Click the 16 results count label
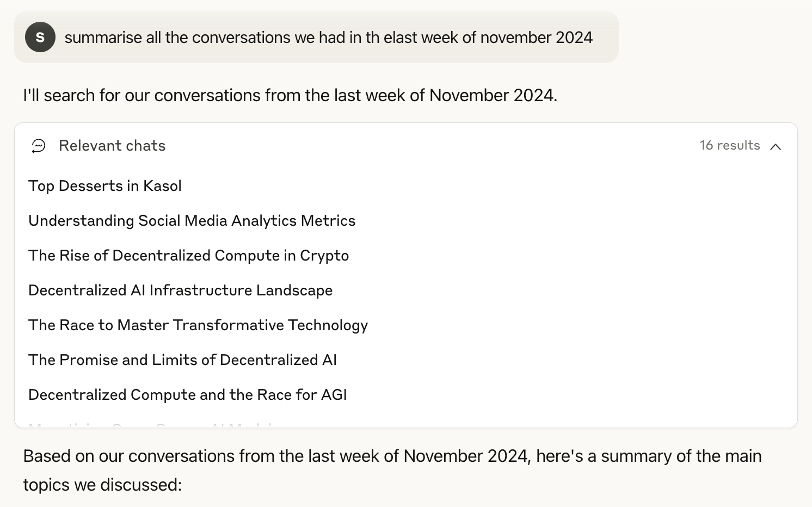 pyautogui.click(x=729, y=146)
